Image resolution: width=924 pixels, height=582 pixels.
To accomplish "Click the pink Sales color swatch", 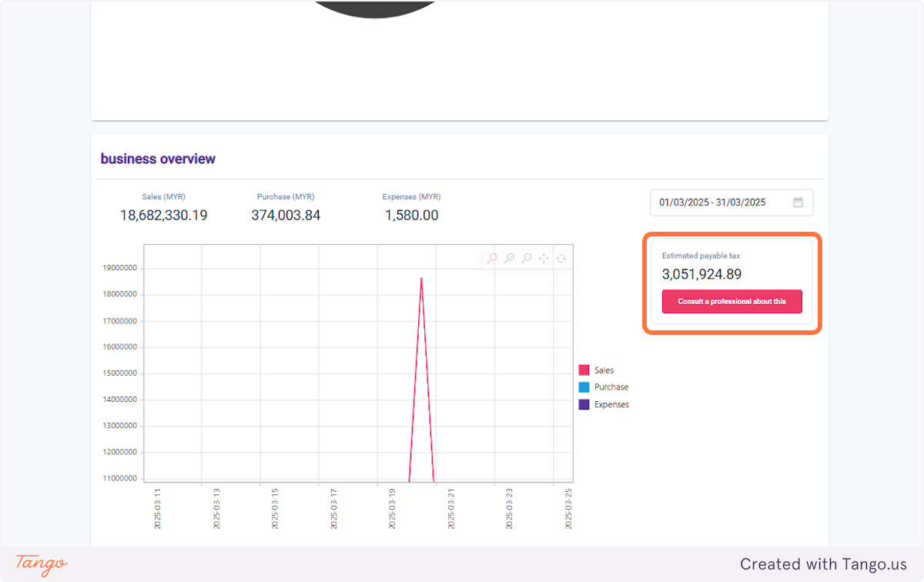I will click(584, 370).
